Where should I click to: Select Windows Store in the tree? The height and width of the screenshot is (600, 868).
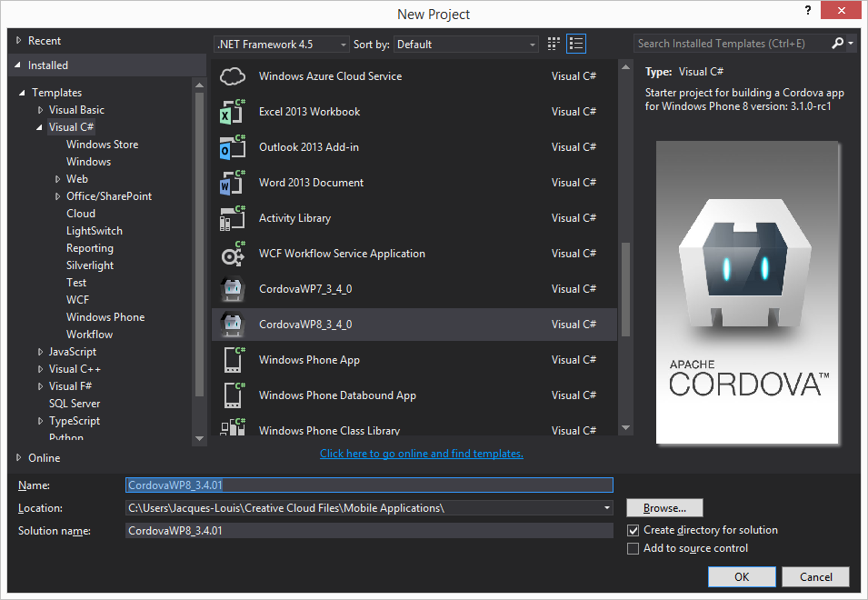pyautogui.click(x=103, y=145)
